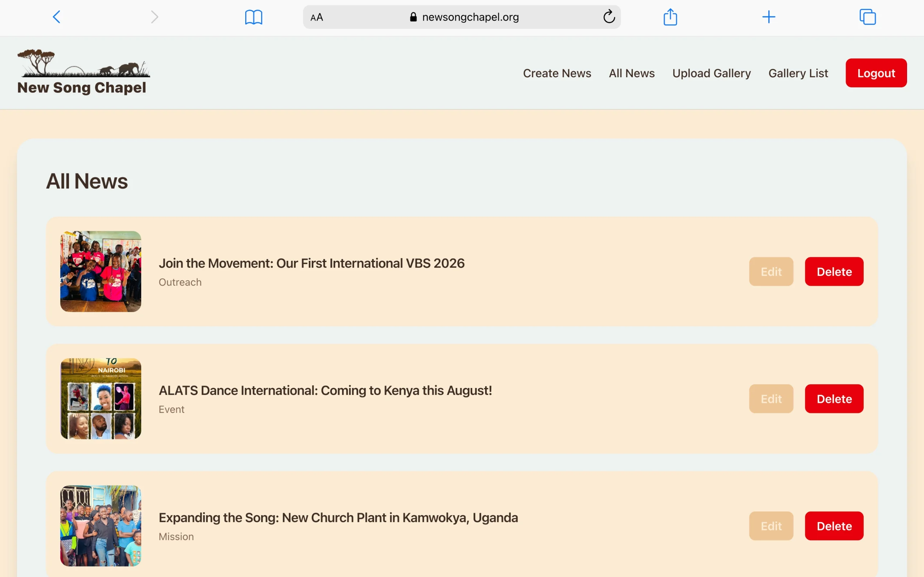The width and height of the screenshot is (924, 577).
Task: Show all open tabs overview icon
Action: point(867,17)
